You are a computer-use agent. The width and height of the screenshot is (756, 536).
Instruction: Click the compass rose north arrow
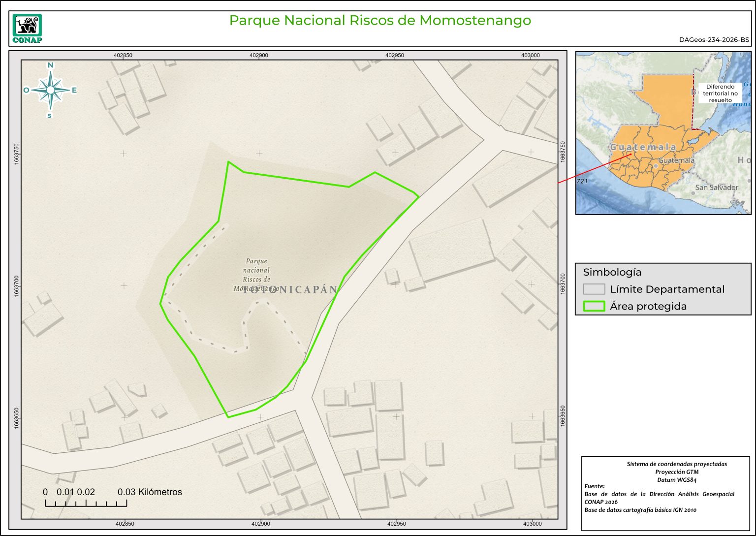[x=50, y=90]
